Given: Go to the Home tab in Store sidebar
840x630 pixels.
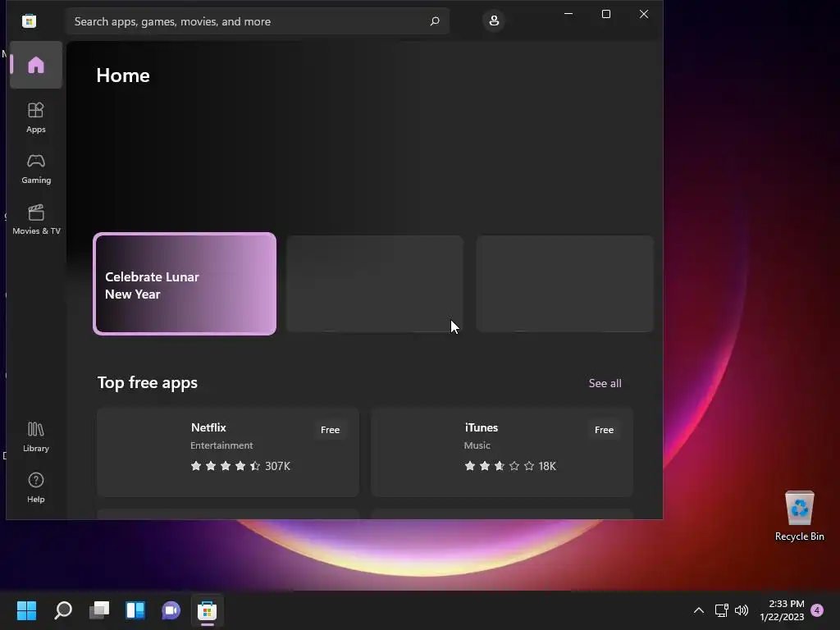Looking at the screenshot, I should click(36, 66).
